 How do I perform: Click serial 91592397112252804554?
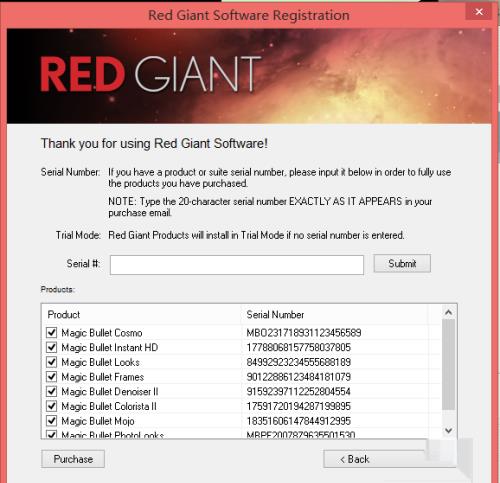299,391
